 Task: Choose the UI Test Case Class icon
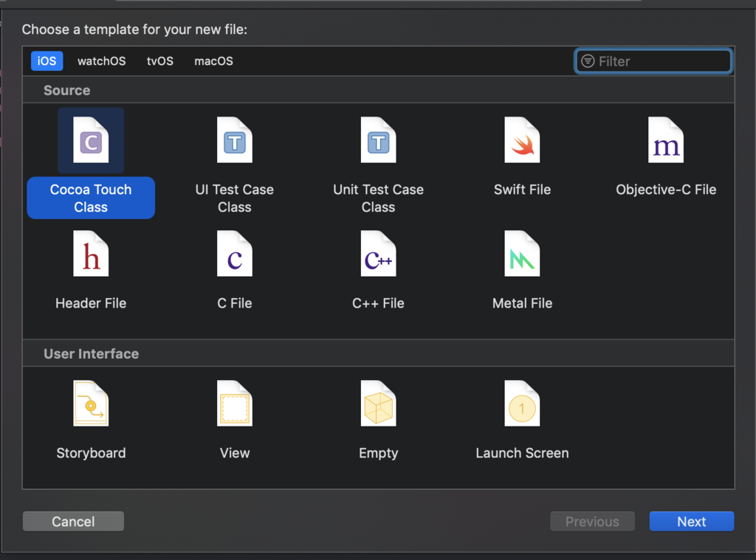(234, 140)
